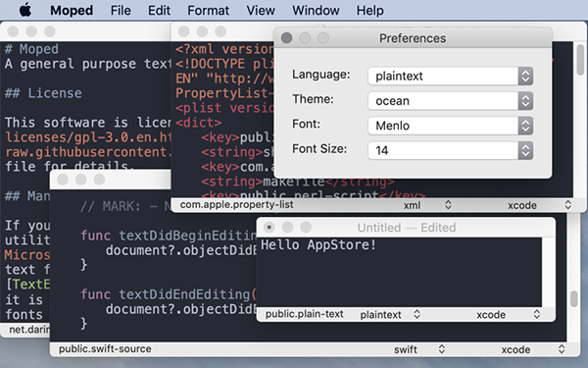The width and height of the screenshot is (588, 368).
Task: Click the Preferences window title
Action: coord(413,38)
